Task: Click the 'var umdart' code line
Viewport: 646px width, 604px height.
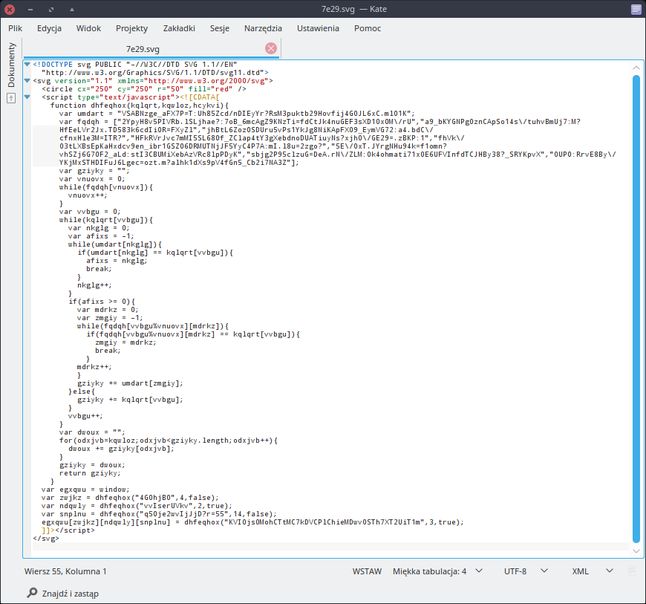Action: [237, 114]
